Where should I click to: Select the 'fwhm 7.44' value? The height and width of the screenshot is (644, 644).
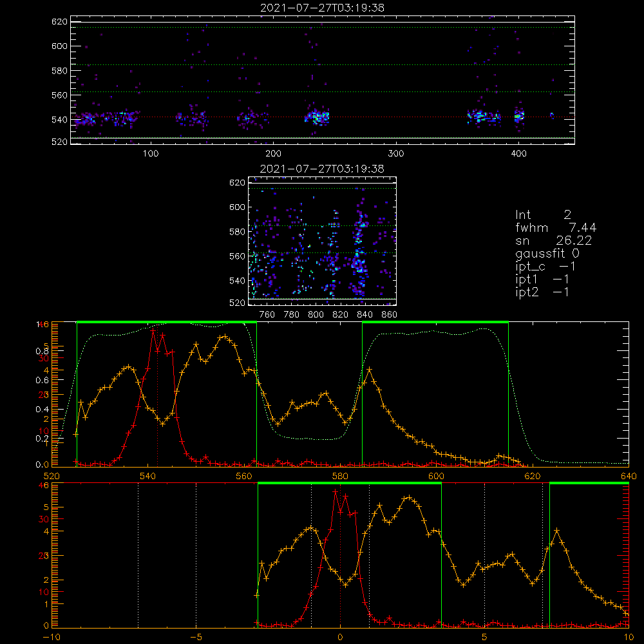556,227
